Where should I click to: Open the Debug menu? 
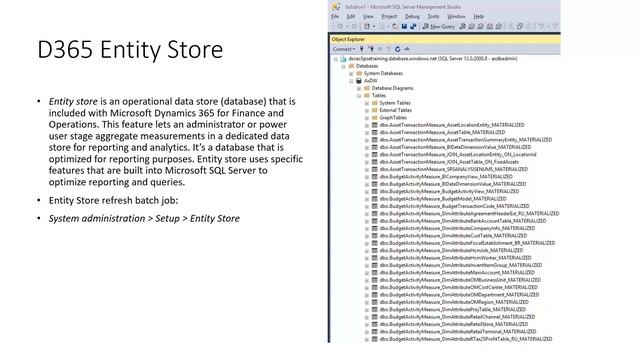coord(412,16)
